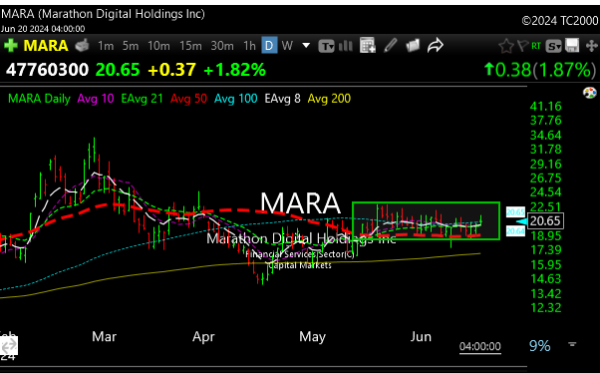Click the green plus add-symbol icon
This screenshot has height=373, width=600.
(11, 46)
